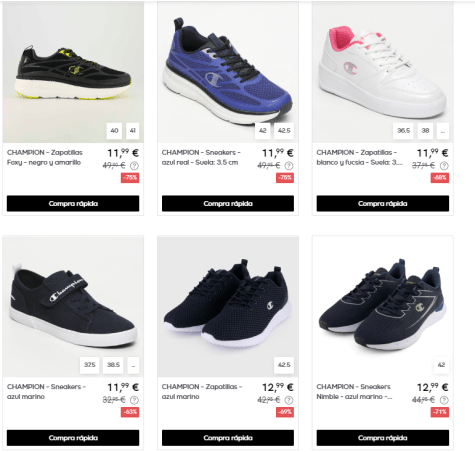Click info icon beside 42,95 € crossed price

[289, 400]
